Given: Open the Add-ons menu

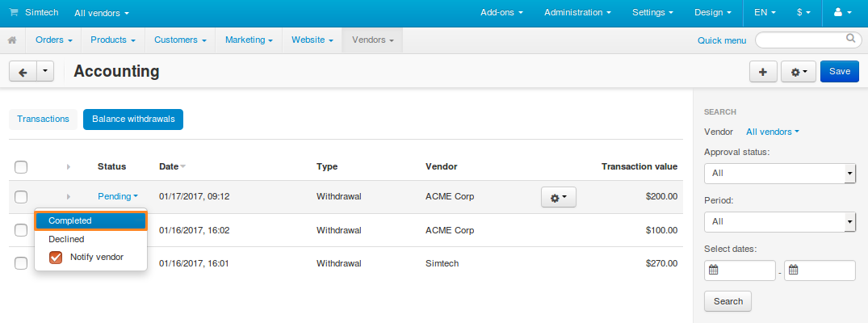Looking at the screenshot, I should (x=502, y=13).
